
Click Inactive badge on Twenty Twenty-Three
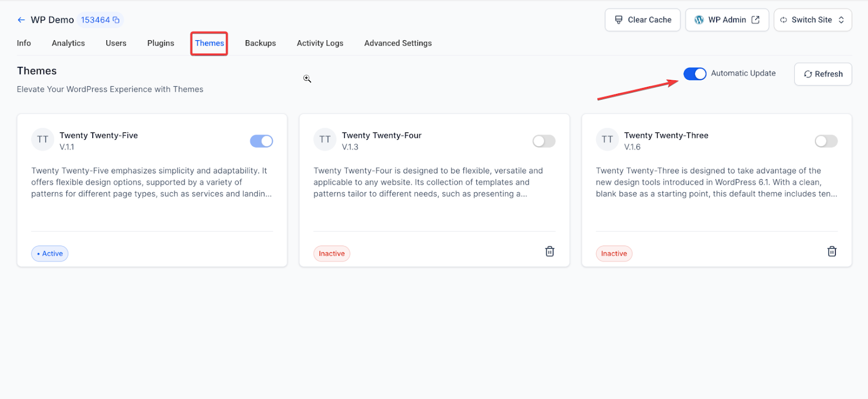coord(614,254)
